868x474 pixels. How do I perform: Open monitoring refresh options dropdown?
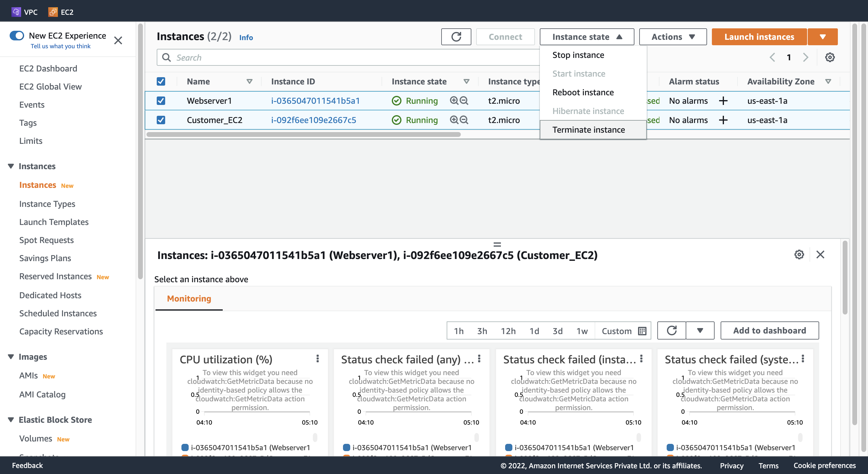tap(700, 330)
